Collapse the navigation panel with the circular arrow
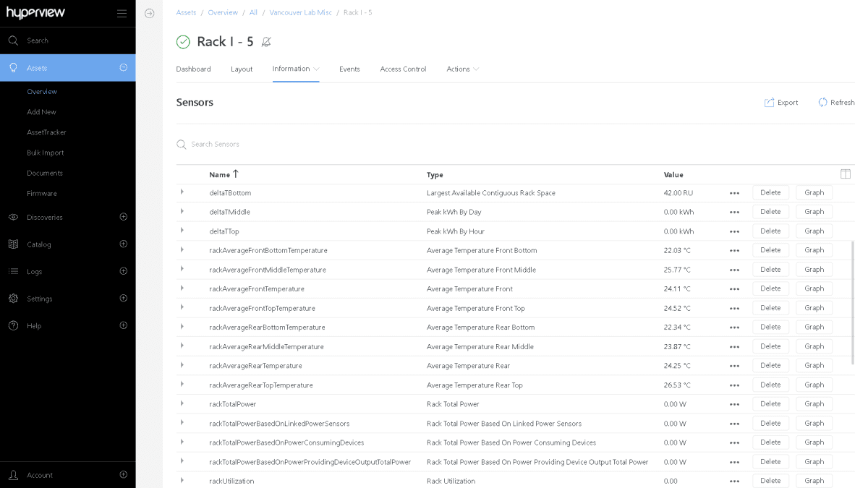This screenshot has width=868, height=488. [x=150, y=13]
